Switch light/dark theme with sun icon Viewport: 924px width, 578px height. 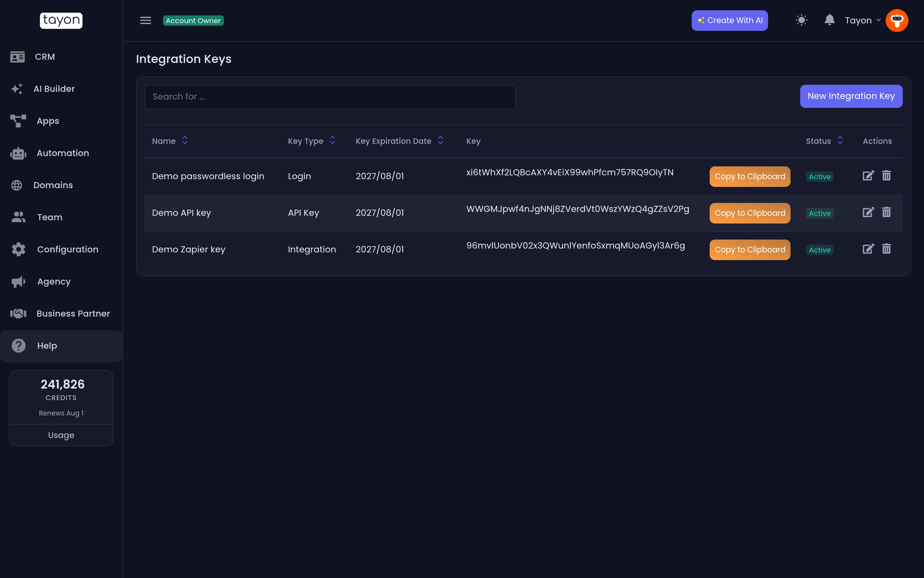tap(801, 20)
